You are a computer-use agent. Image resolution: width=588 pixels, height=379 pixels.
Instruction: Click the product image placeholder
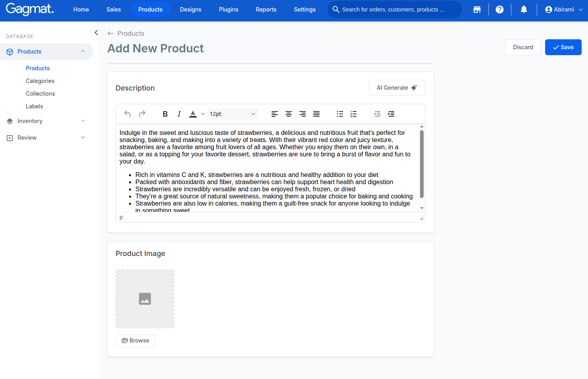coord(145,299)
